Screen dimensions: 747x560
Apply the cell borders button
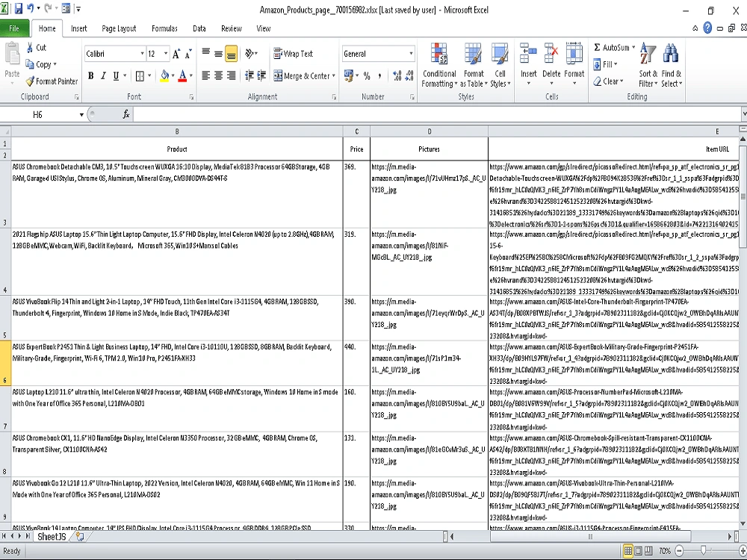140,75
